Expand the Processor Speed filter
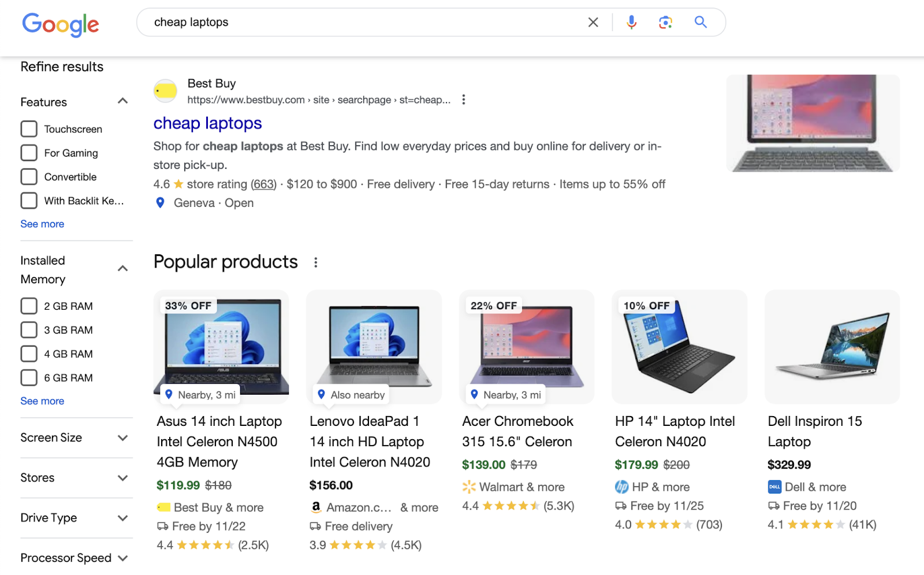The width and height of the screenshot is (924, 575). coord(122,558)
